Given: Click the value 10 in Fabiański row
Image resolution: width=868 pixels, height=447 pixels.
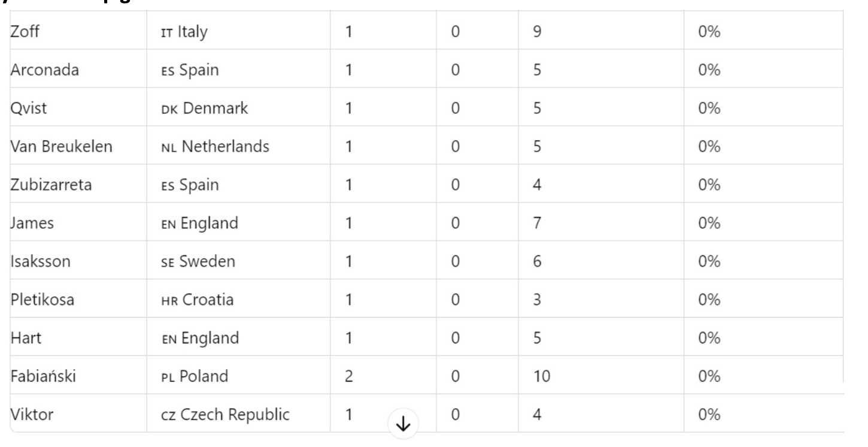Looking at the screenshot, I should (x=541, y=377).
